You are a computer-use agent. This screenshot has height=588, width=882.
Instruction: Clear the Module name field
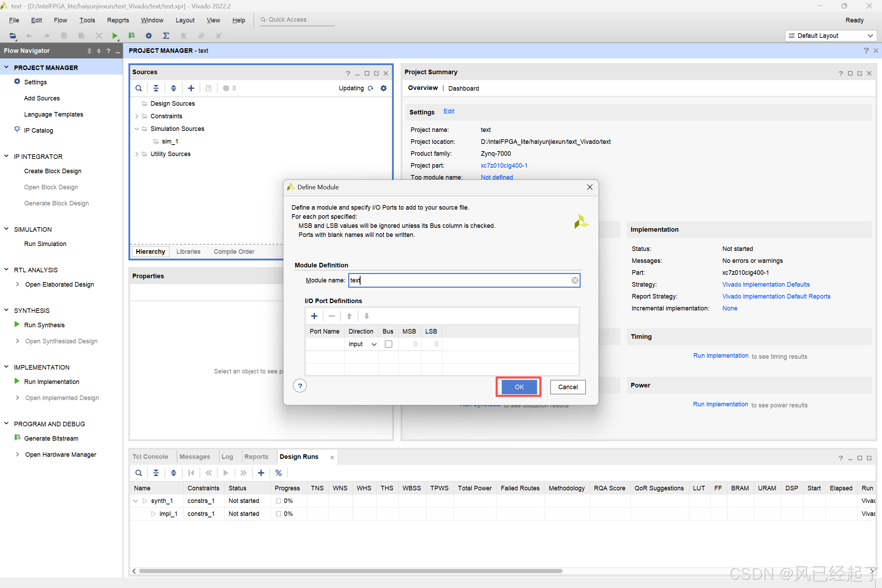574,280
